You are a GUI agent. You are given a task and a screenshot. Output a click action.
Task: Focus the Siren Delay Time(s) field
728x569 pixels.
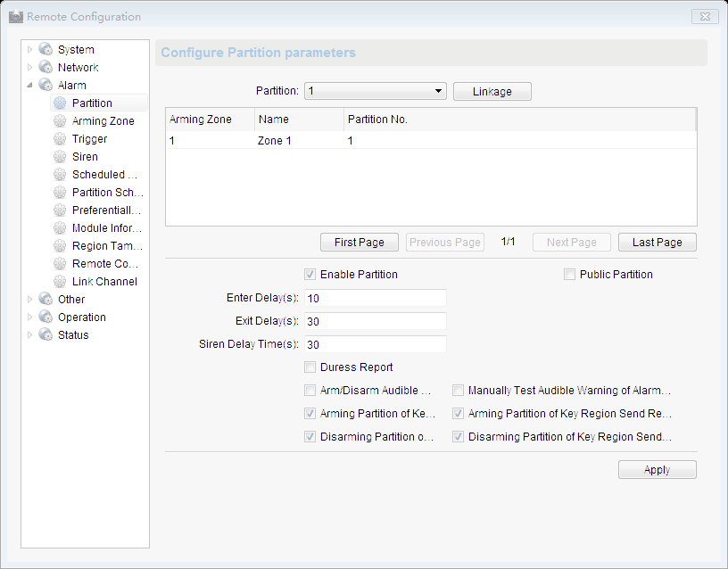375,344
